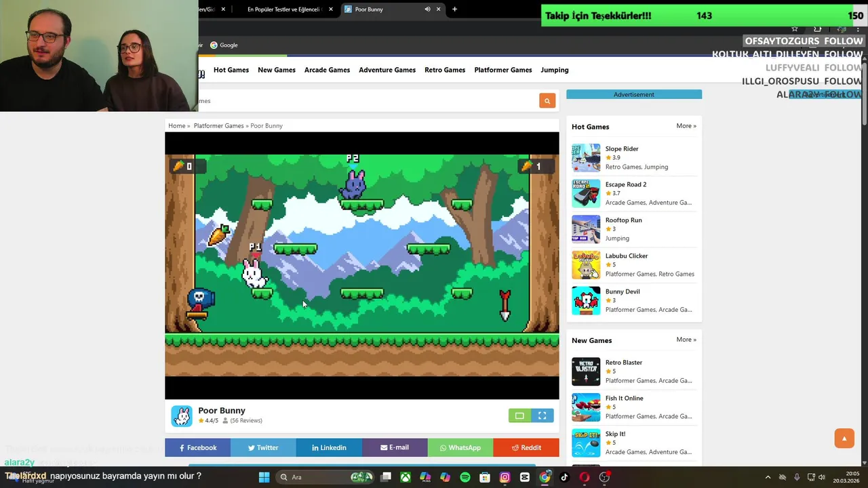The height and width of the screenshot is (488, 868).
Task: Open New Games menu
Action: click(277, 70)
